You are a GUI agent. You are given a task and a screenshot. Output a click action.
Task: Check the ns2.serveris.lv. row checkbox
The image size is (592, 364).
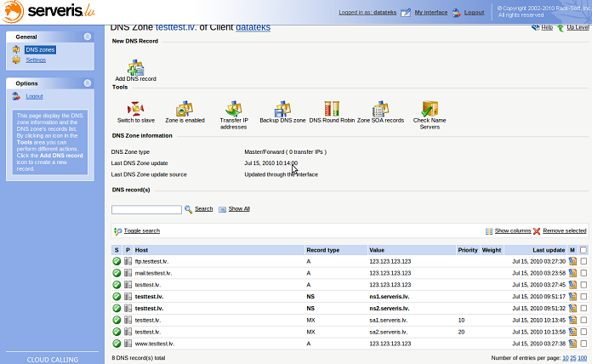[x=583, y=309]
